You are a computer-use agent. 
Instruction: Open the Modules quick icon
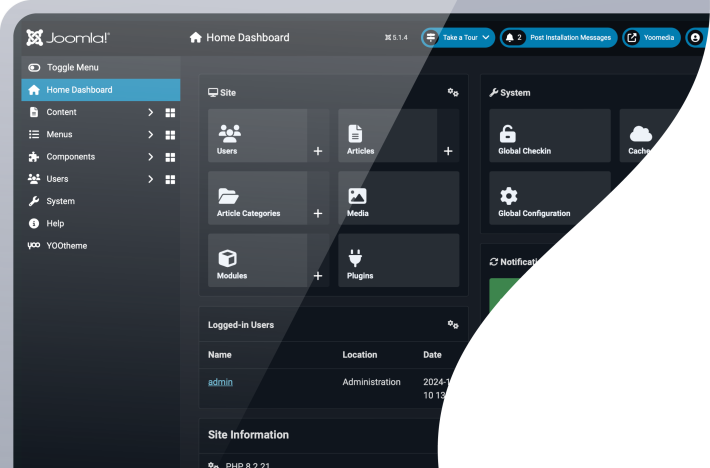(x=257, y=260)
